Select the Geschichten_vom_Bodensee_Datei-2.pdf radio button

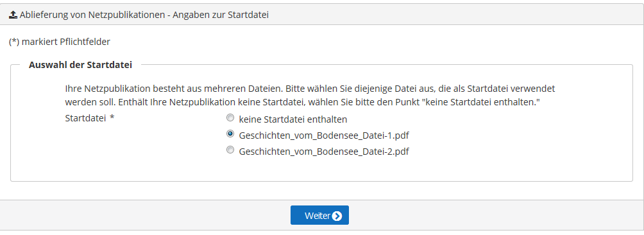click(230, 150)
